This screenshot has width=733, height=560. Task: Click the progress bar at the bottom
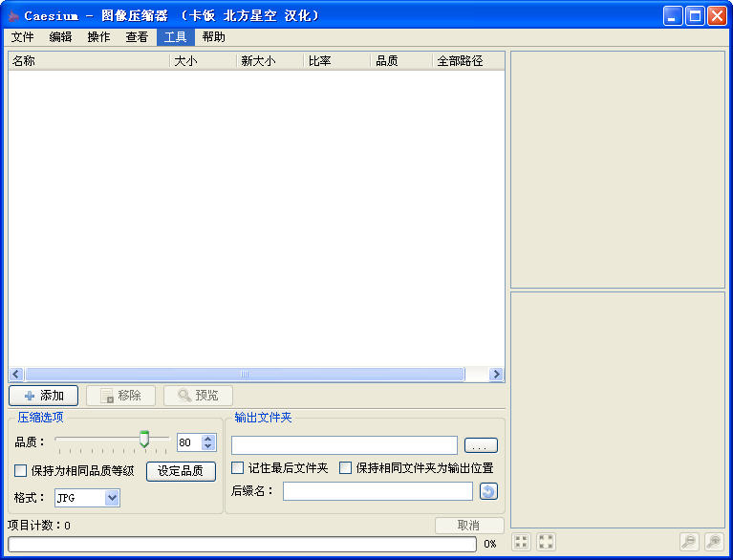(242, 544)
